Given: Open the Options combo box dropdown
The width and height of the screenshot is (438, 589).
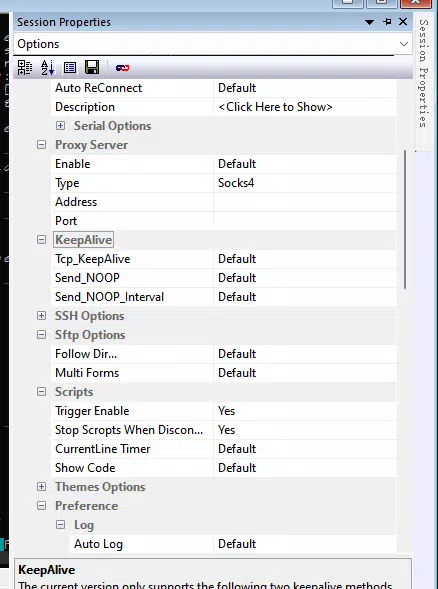Looking at the screenshot, I should point(404,44).
